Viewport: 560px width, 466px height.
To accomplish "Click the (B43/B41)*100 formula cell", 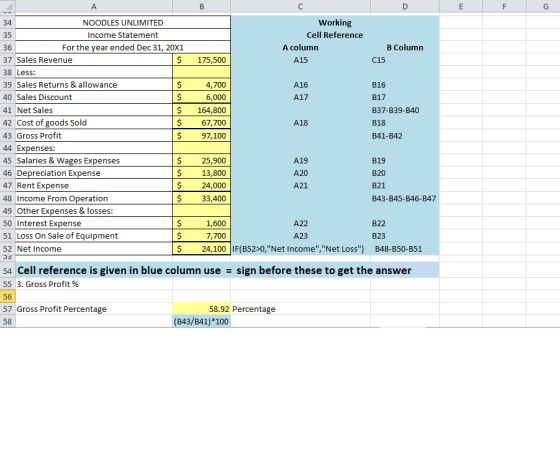I will (201, 321).
